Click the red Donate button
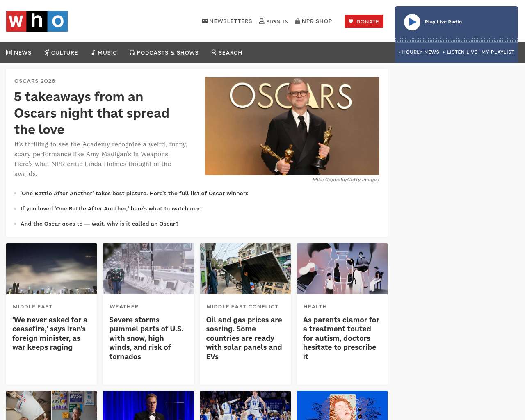The height and width of the screenshot is (420, 525). [x=364, y=21]
